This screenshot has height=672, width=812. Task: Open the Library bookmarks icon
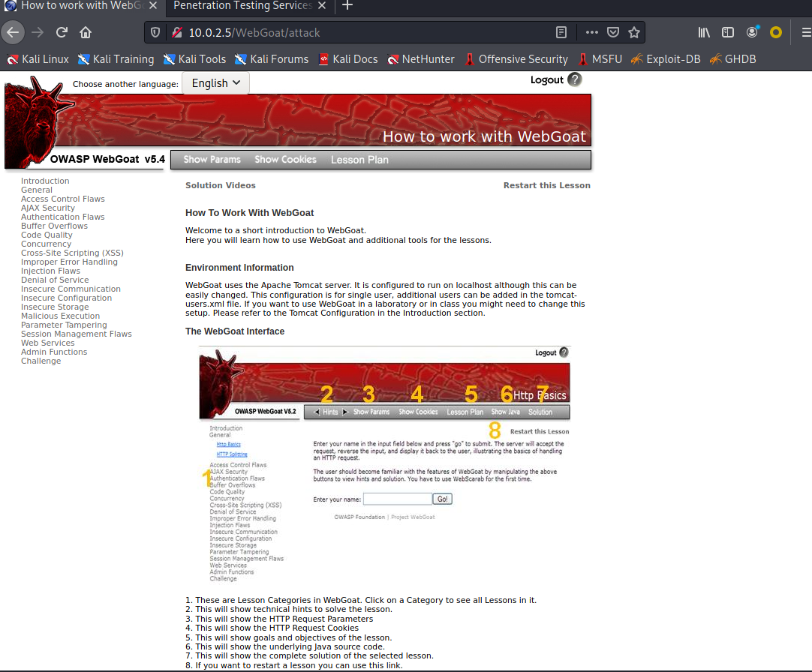pos(704,32)
